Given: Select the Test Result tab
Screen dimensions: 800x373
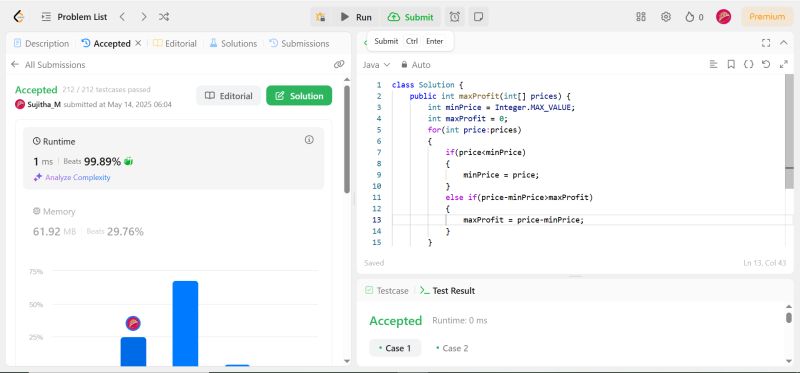Looking at the screenshot, I should [x=447, y=290].
